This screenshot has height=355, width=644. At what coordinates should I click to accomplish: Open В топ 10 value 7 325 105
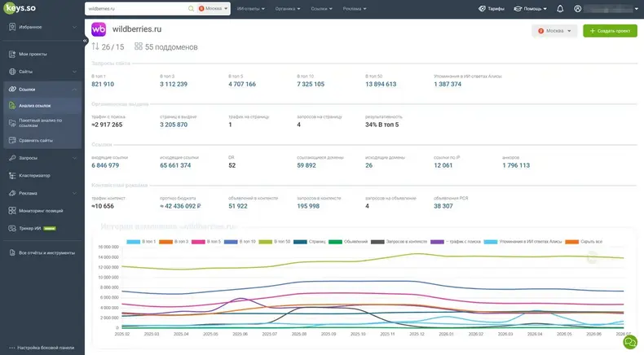point(311,84)
